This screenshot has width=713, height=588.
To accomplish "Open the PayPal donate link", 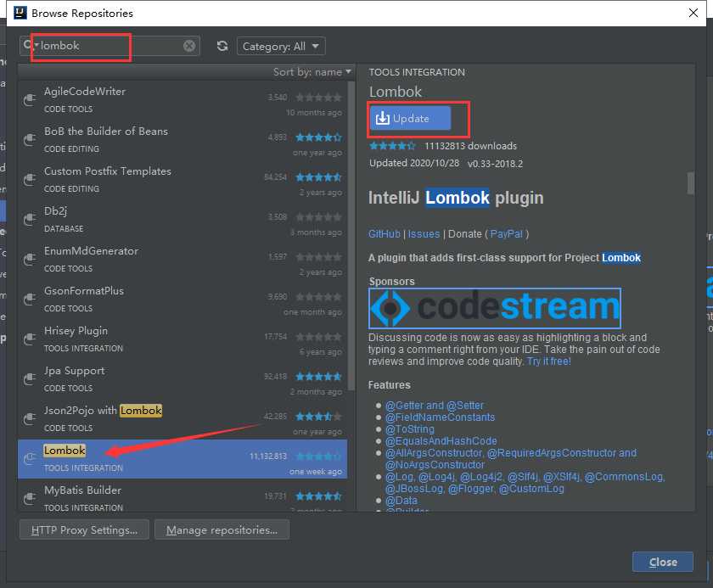I will tap(507, 234).
